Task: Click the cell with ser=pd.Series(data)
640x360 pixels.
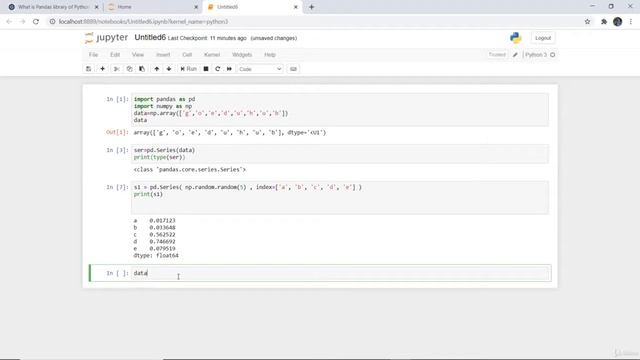Action: [340, 154]
